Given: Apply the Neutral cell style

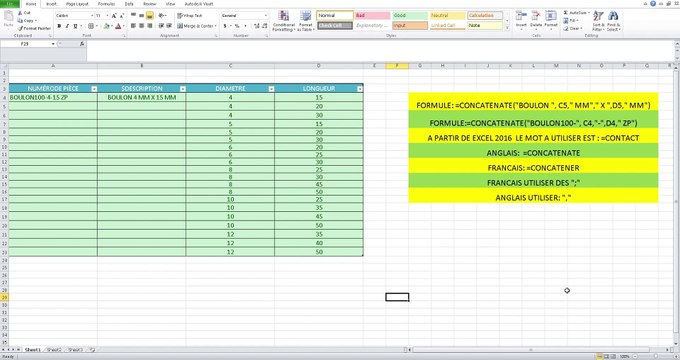Looking at the screenshot, I should (448, 16).
